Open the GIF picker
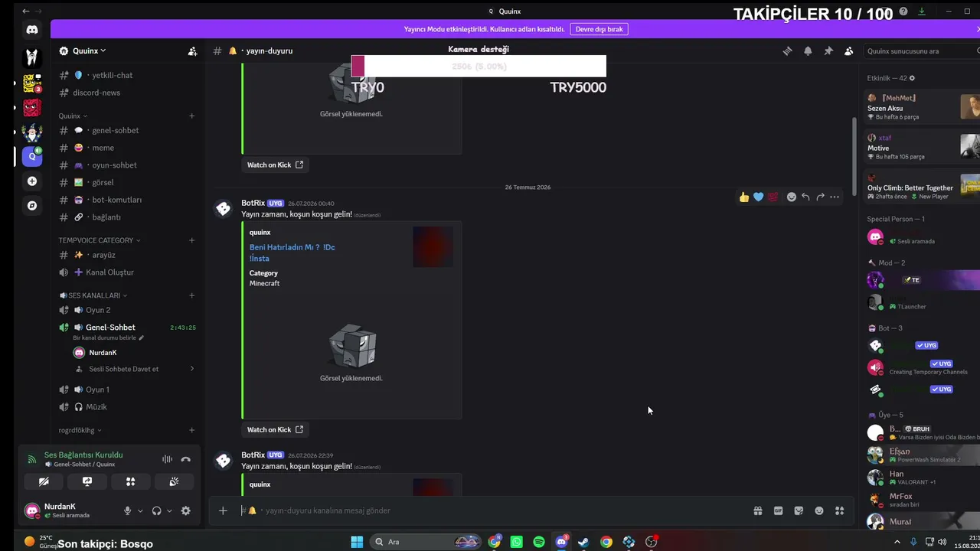This screenshot has width=980, height=551. click(778, 510)
